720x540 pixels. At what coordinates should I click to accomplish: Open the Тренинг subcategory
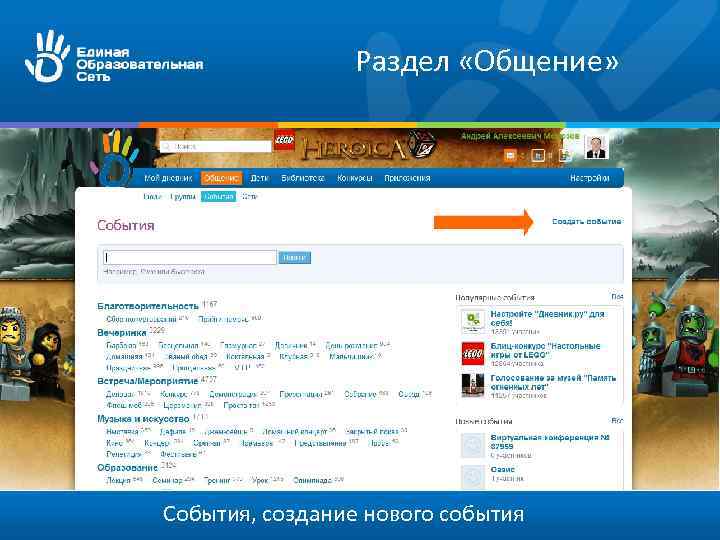[217, 480]
